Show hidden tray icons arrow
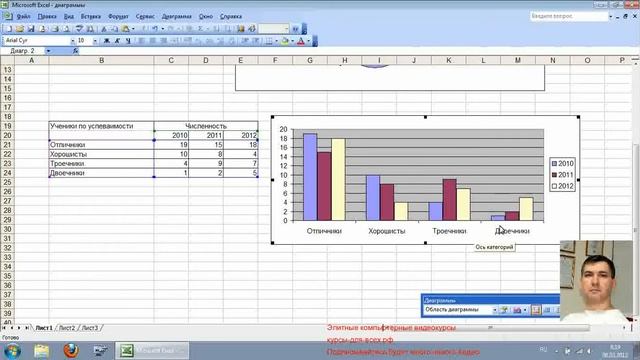The width and height of the screenshot is (640, 360). 556,351
